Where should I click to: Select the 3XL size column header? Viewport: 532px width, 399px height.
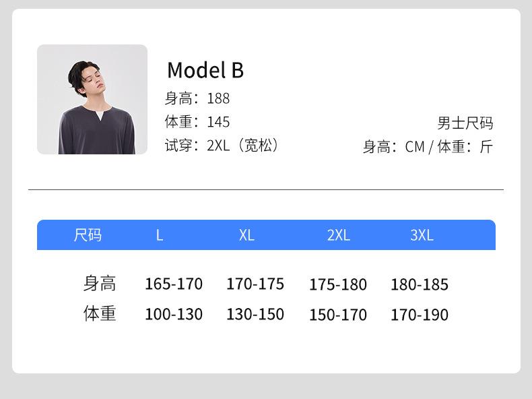(422, 235)
